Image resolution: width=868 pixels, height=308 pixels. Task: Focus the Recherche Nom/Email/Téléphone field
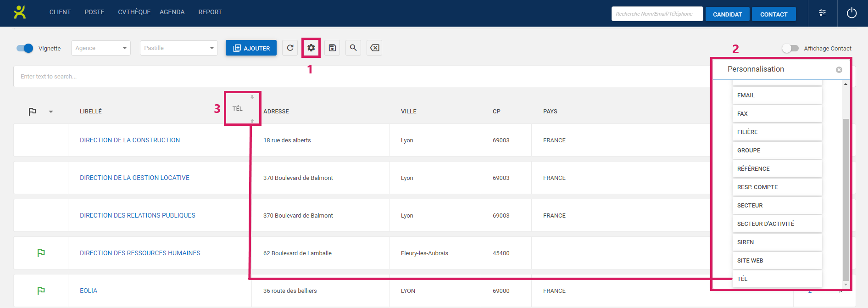pyautogui.click(x=657, y=14)
